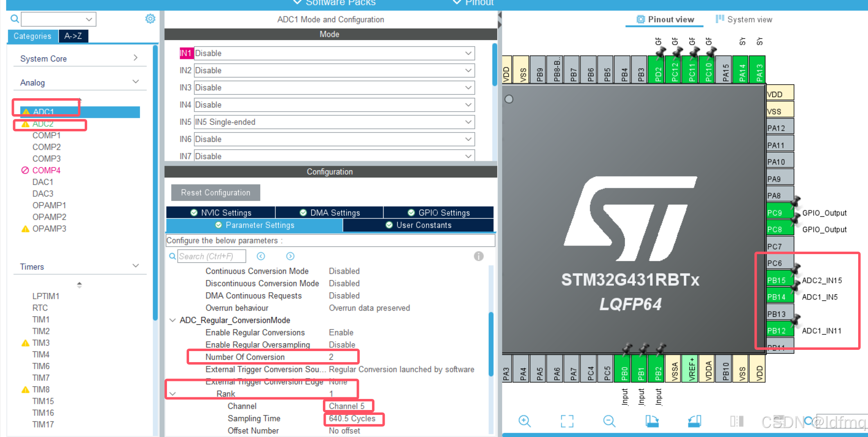The width and height of the screenshot is (868, 437).
Task: Open the IN7 mode dropdown
Action: (x=334, y=156)
